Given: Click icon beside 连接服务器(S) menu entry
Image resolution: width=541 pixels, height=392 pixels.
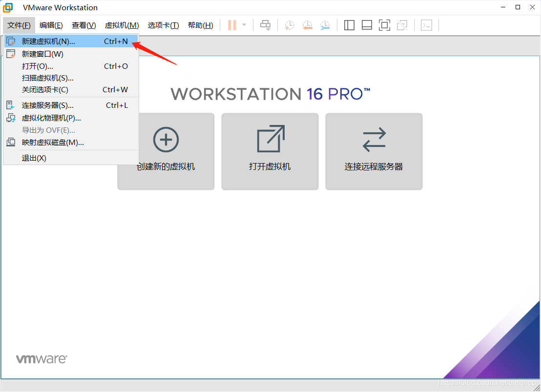Looking at the screenshot, I should point(11,105).
